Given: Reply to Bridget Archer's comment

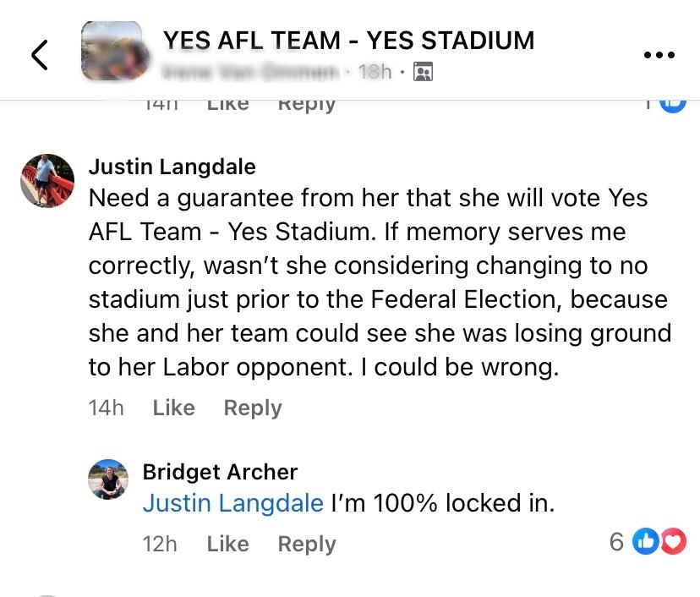Looking at the screenshot, I should (x=306, y=544).
